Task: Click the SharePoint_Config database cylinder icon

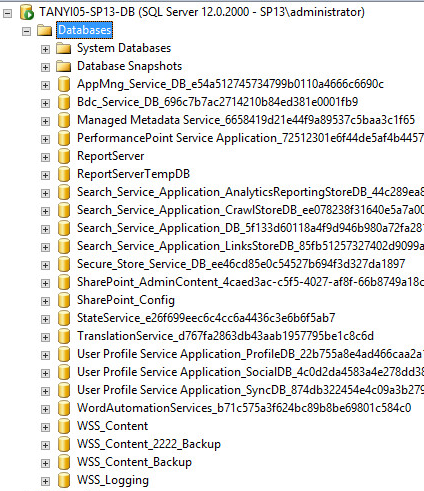Action: pos(64,300)
